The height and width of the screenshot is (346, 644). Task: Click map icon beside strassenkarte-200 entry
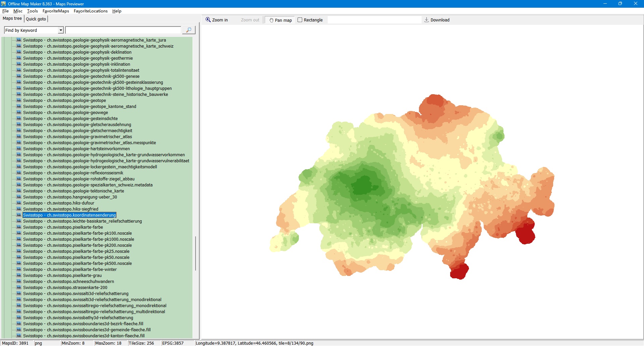pos(19,287)
